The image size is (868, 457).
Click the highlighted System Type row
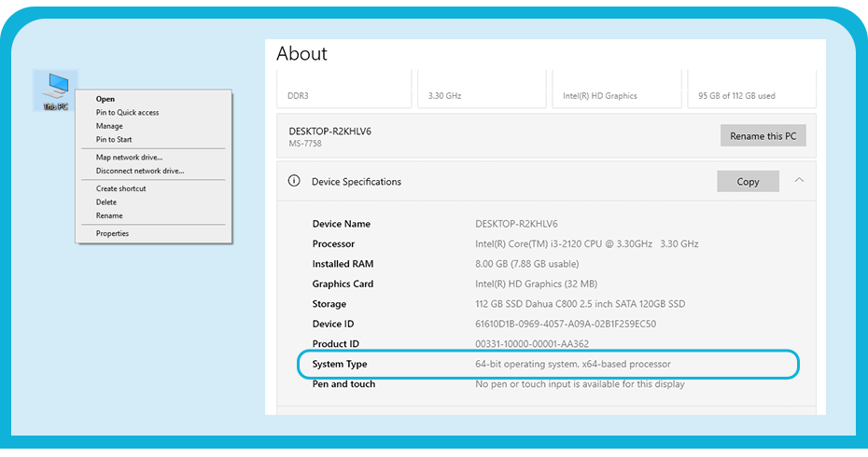tap(548, 364)
